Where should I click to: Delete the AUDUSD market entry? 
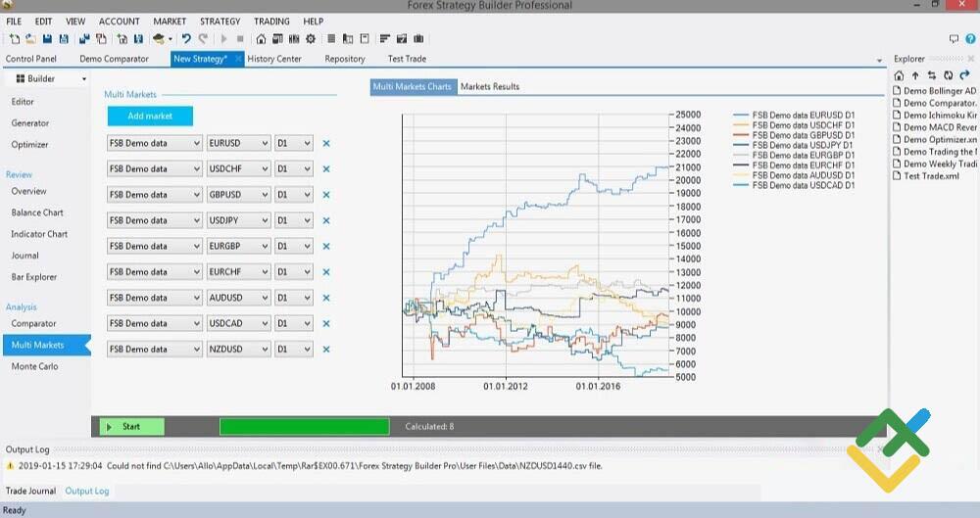pos(326,298)
